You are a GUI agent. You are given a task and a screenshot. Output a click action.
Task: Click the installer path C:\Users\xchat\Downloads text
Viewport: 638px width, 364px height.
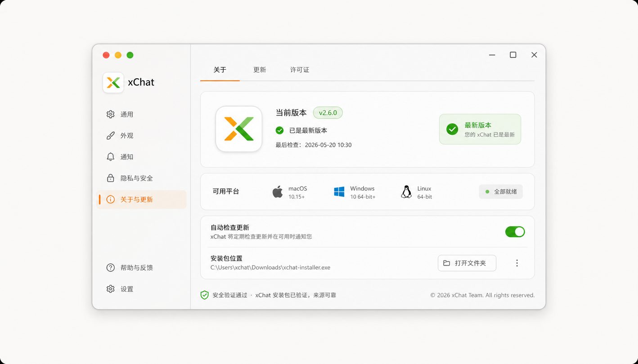(270, 267)
